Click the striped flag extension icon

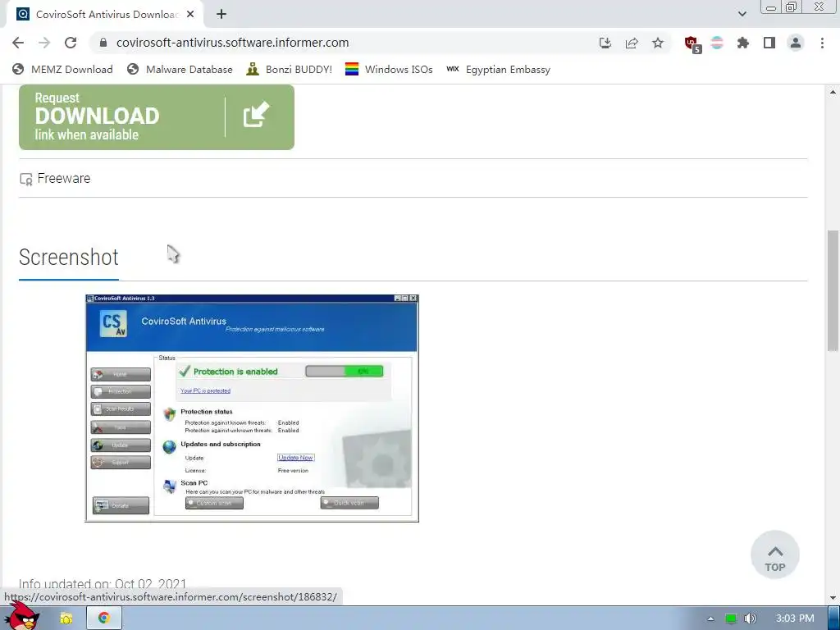click(x=717, y=43)
